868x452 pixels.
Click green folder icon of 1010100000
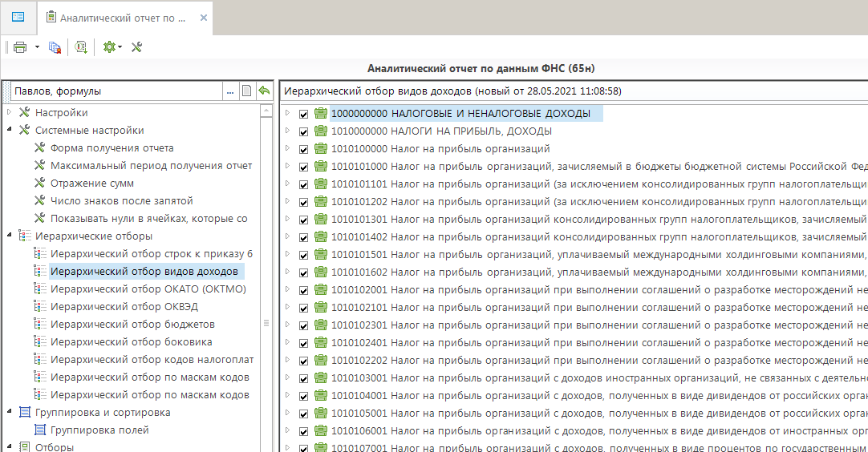click(x=321, y=148)
